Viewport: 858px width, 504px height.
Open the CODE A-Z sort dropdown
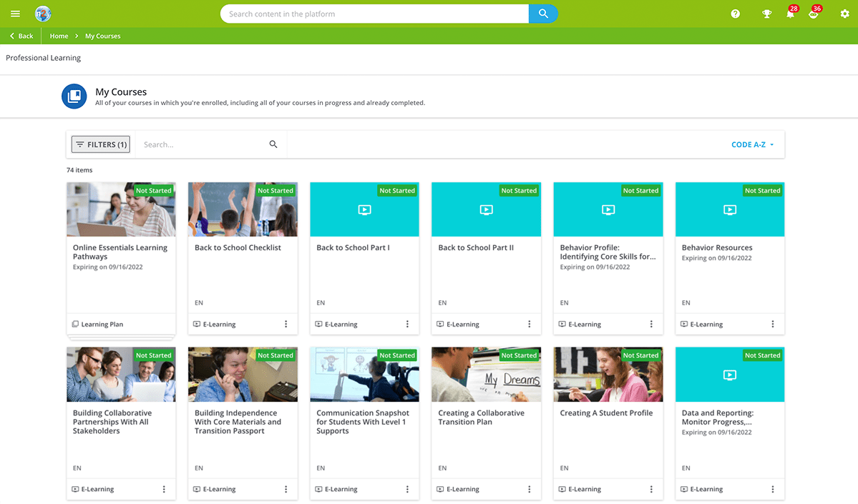coord(752,145)
